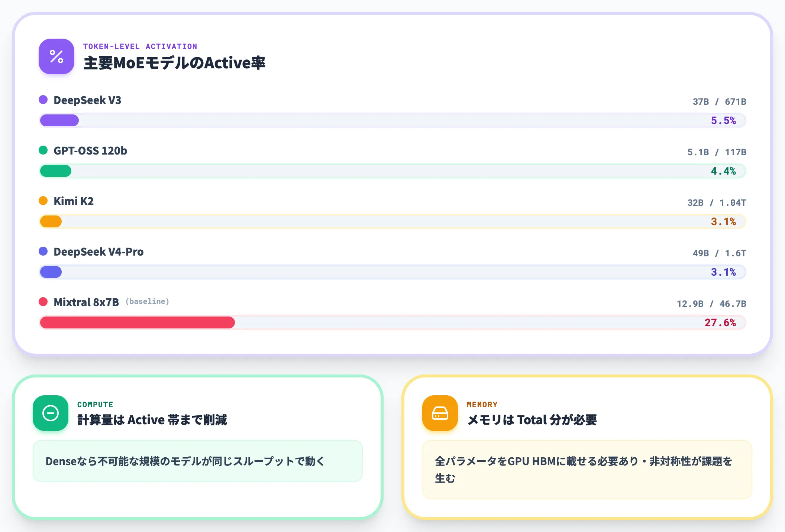This screenshot has width=785, height=532.
Task: Click the red dot beside Mixtral 8x7B
Action: click(43, 302)
